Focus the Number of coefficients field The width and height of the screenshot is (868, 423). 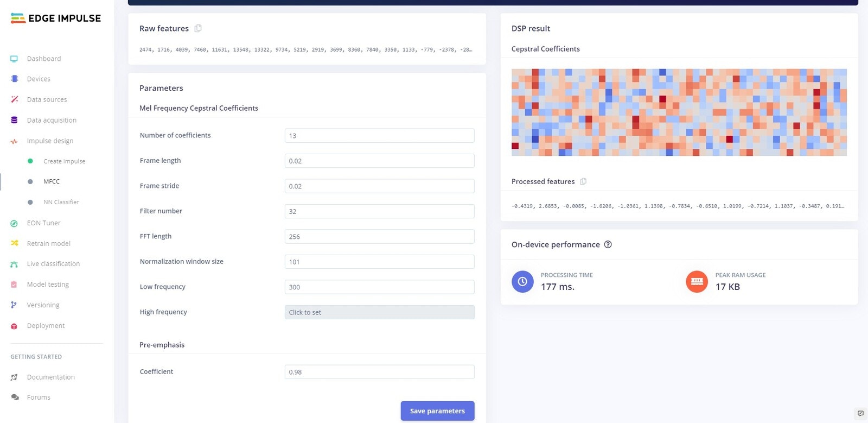click(x=379, y=136)
